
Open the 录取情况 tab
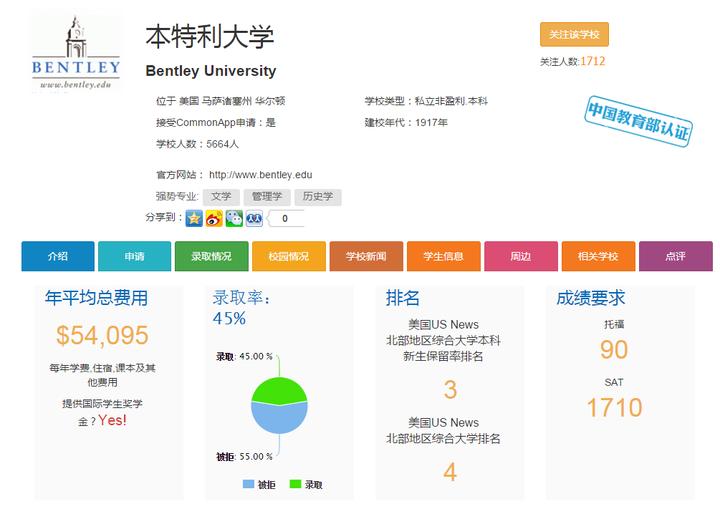point(212,256)
